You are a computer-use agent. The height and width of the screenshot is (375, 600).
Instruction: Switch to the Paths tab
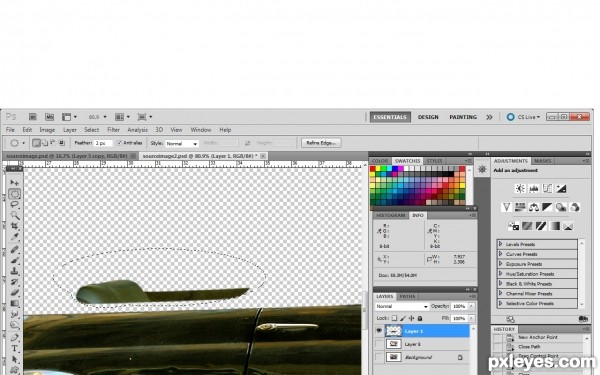[407, 297]
